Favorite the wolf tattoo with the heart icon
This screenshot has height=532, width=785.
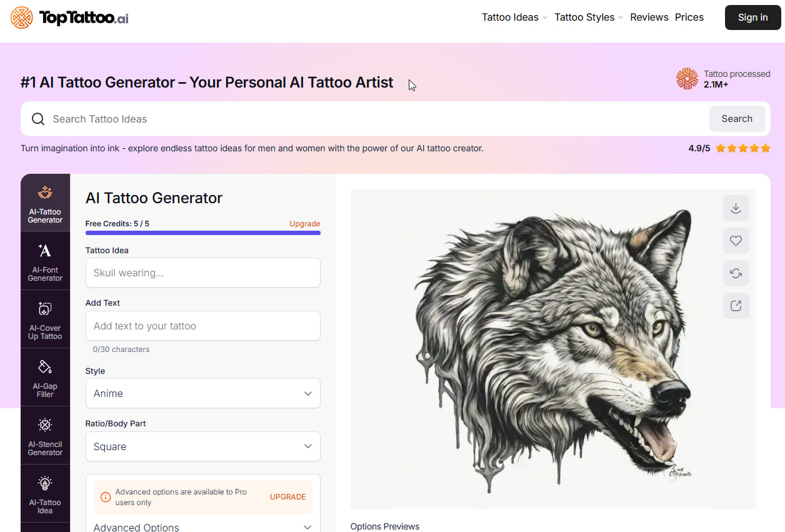[736, 241]
